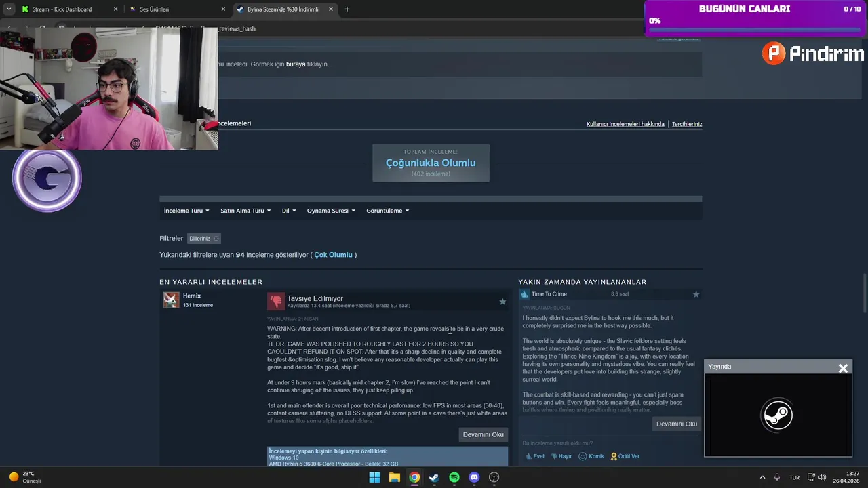Open the weather widget showing 23°C
The image size is (868, 488).
(24, 477)
